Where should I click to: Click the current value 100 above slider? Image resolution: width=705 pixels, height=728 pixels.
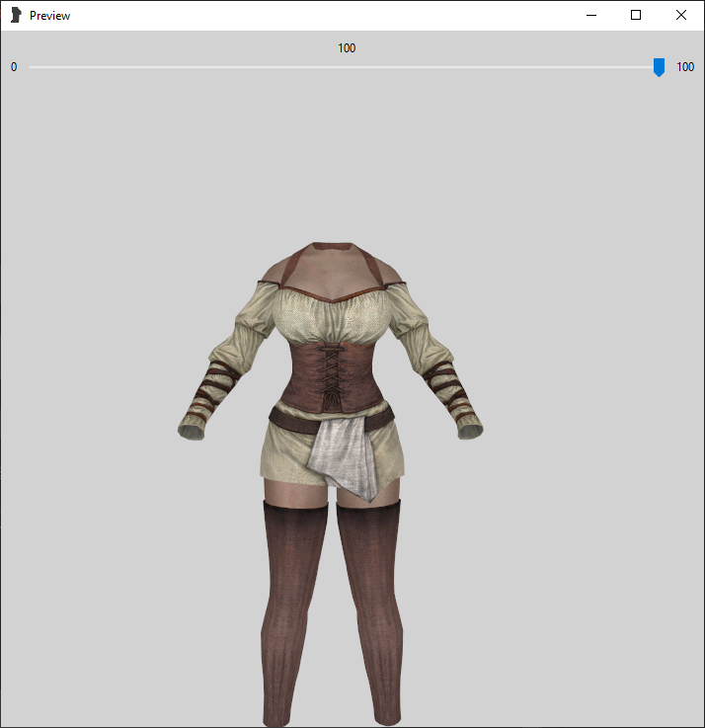[x=347, y=48]
